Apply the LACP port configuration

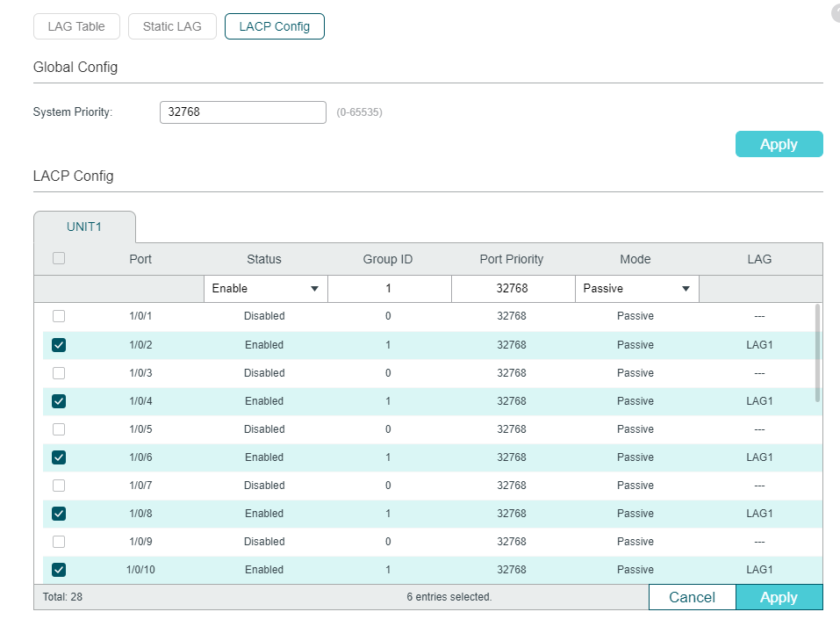[x=779, y=597]
